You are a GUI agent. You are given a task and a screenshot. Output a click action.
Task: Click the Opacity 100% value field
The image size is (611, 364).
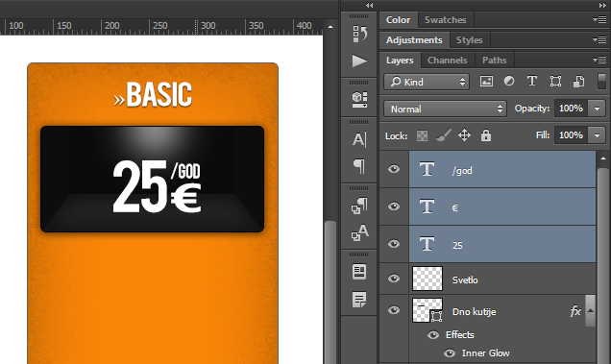572,109
